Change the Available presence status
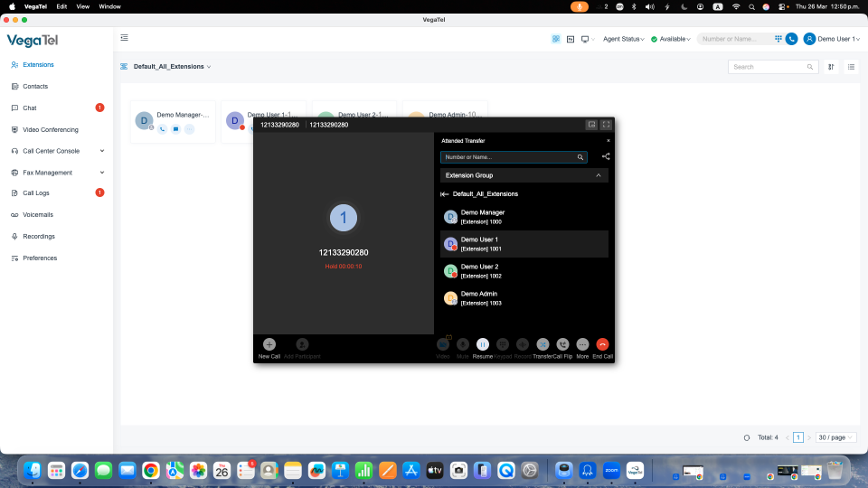868x488 pixels. coord(671,39)
